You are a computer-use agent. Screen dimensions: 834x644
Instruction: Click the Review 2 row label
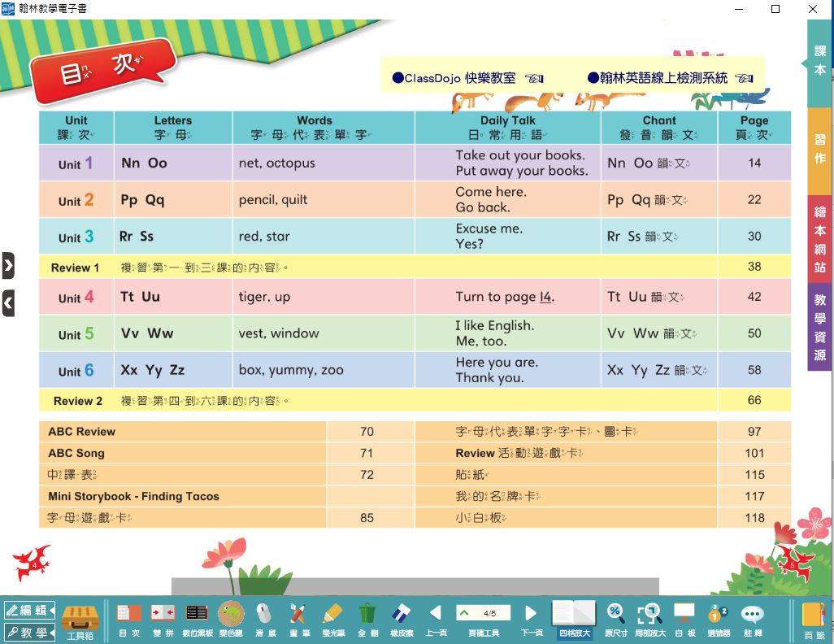78,402
